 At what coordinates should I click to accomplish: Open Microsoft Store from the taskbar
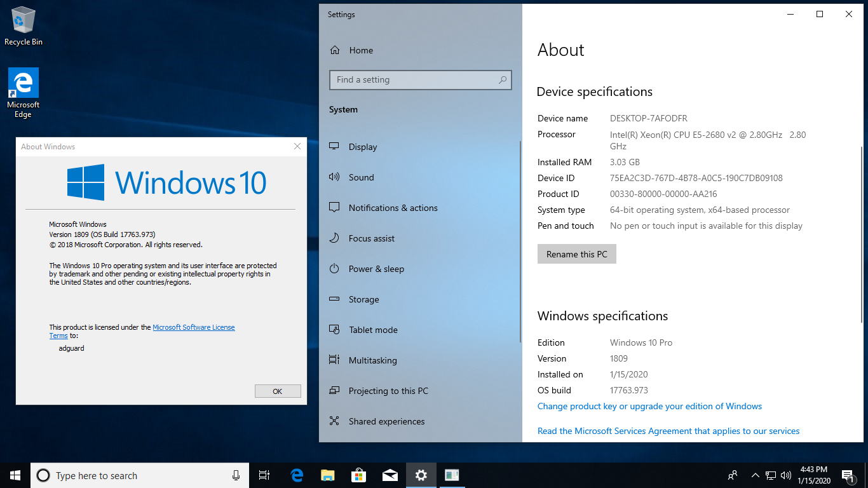[359, 475]
